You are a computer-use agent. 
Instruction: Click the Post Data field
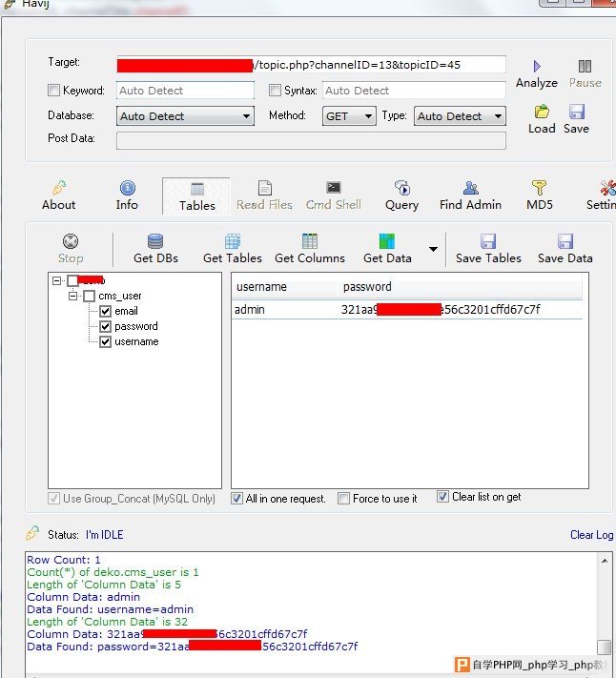pyautogui.click(x=311, y=141)
